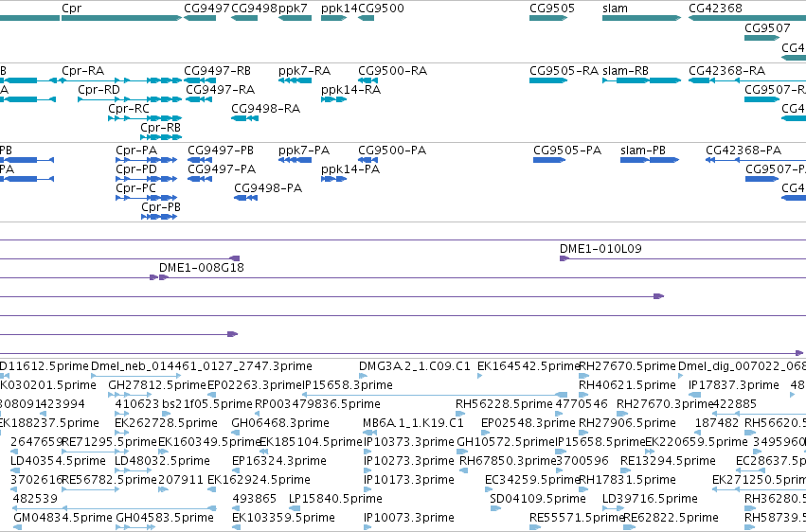Select the Cpr-RA transcript label
This screenshot has width=806, height=532.
82,70
